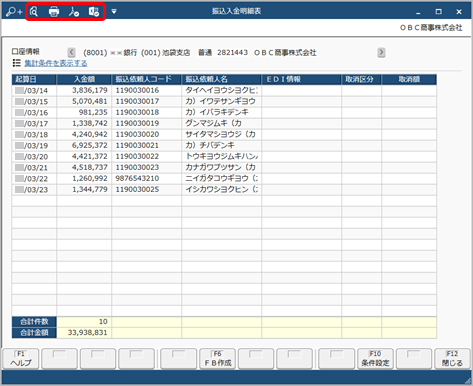Viewport: 473px width, 386px height.
Task: Select the 振込依頼人コード column header
Action: (146, 79)
